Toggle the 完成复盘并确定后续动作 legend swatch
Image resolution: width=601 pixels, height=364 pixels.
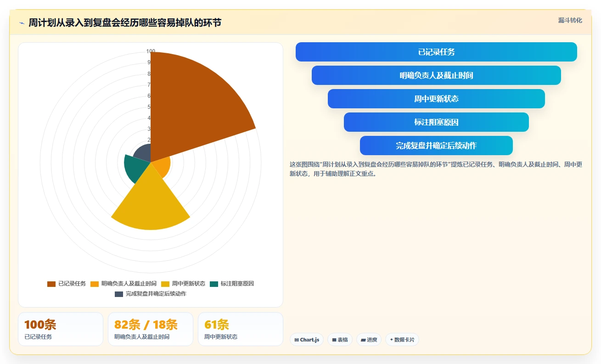click(119, 294)
